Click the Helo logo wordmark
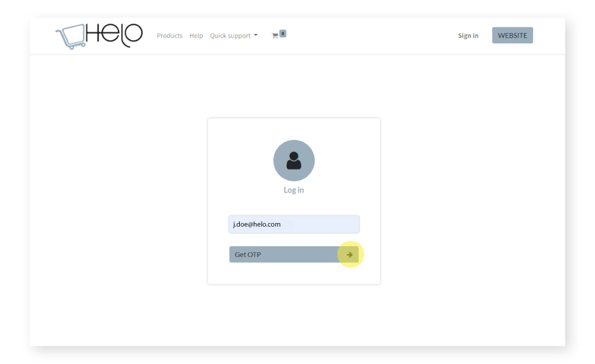 coord(114,34)
